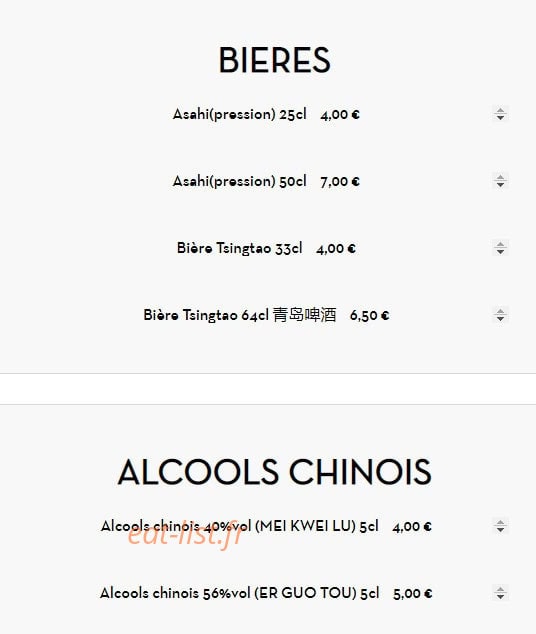
Task: Click the BIERES section heading
Action: pos(274,60)
